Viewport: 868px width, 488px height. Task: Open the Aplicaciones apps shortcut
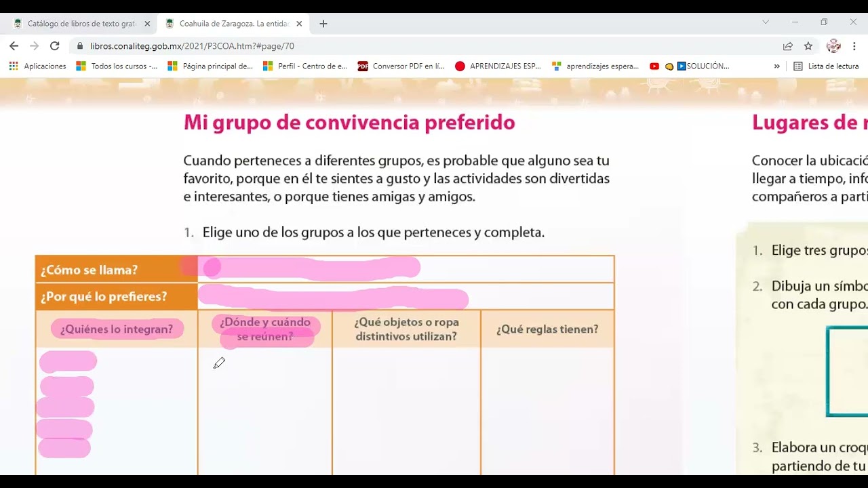(x=38, y=66)
